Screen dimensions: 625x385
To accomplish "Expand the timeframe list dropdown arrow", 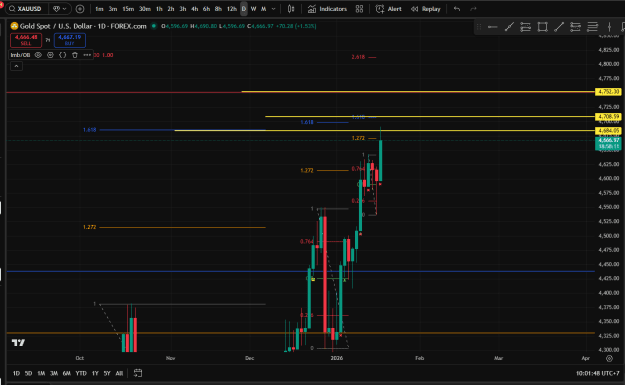I will pos(273,9).
